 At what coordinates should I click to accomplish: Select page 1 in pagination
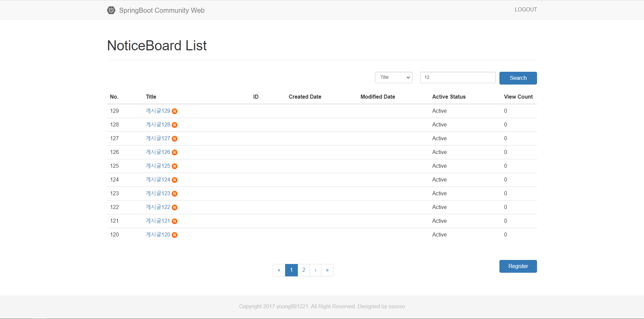click(x=291, y=270)
